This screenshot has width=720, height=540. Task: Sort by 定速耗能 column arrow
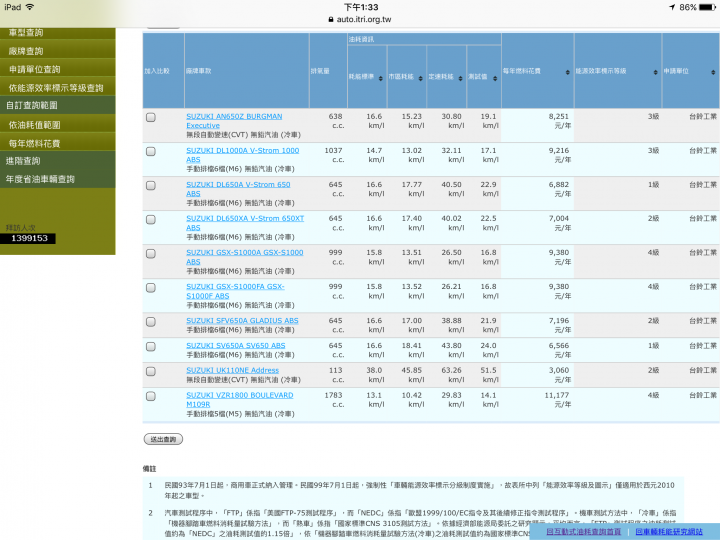460,79
